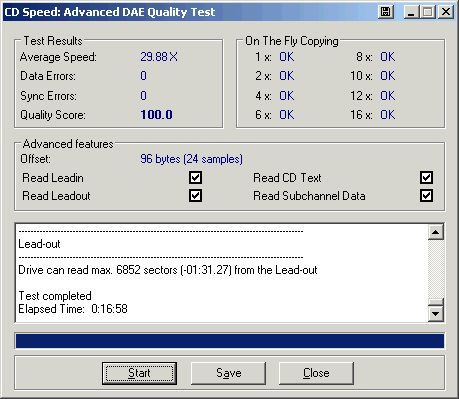Screen dimensions: 459x399
Task: Click the 'Test completed' log line
Action: point(55,296)
